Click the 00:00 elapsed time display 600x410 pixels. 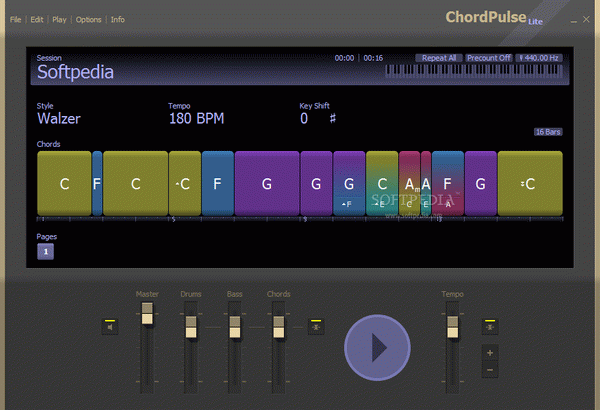pyautogui.click(x=344, y=58)
